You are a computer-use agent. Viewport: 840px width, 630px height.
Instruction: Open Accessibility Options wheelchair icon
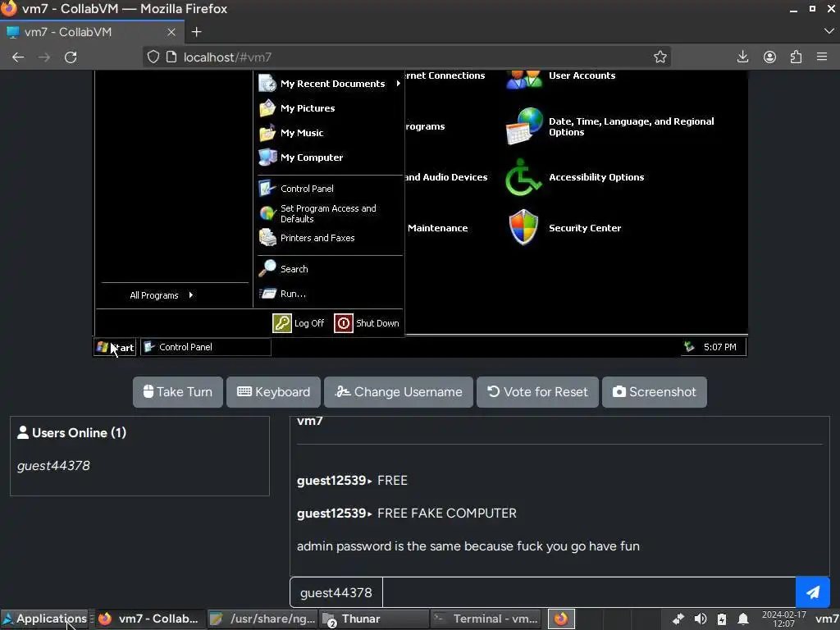pyautogui.click(x=523, y=177)
